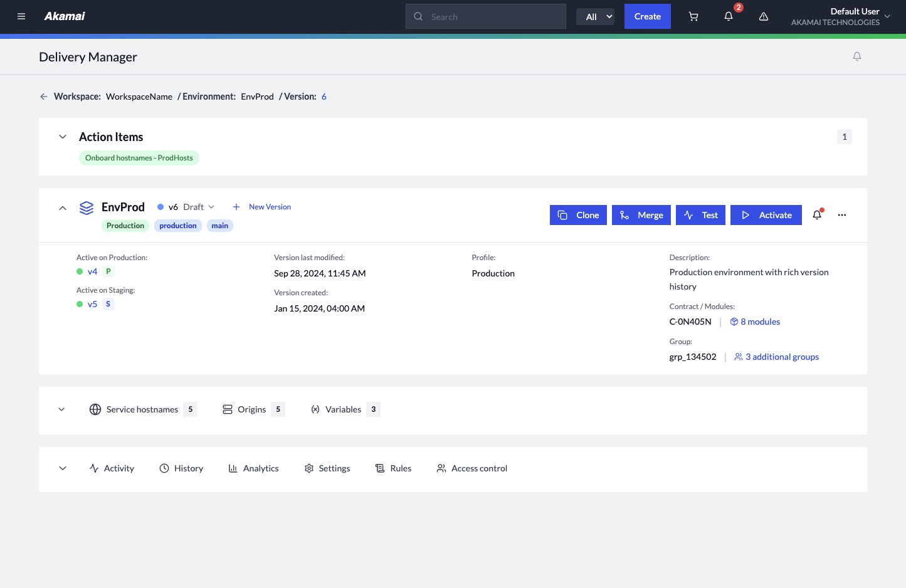The height and width of the screenshot is (588, 906).
Task: Open the 8 modules link
Action: pyautogui.click(x=756, y=322)
